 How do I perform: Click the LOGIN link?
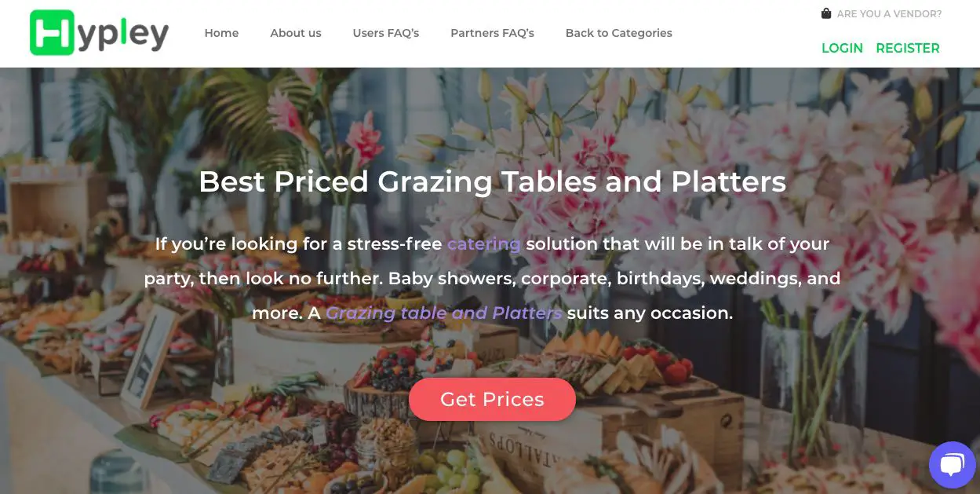(842, 48)
